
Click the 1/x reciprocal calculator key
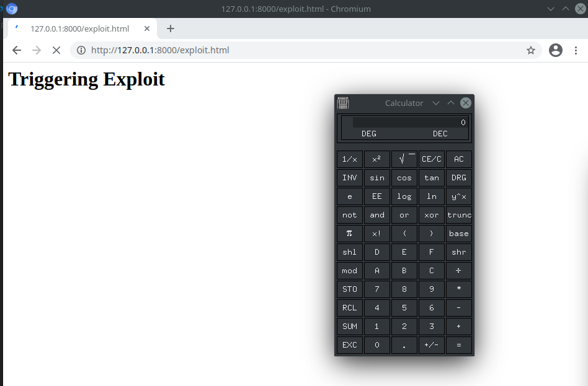point(349,159)
